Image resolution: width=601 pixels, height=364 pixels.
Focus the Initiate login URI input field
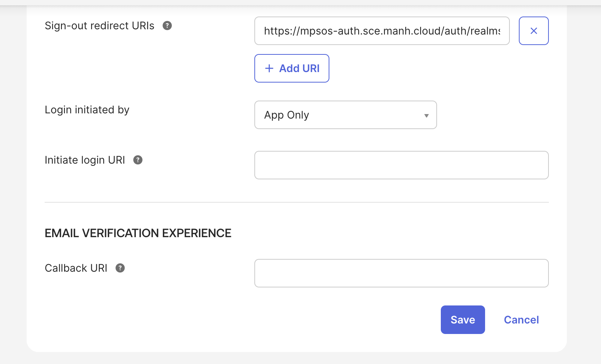click(x=401, y=165)
